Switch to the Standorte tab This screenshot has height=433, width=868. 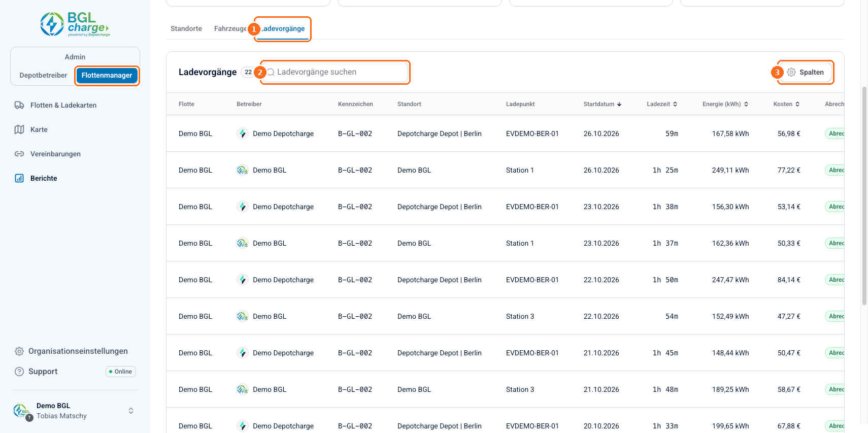tap(186, 28)
